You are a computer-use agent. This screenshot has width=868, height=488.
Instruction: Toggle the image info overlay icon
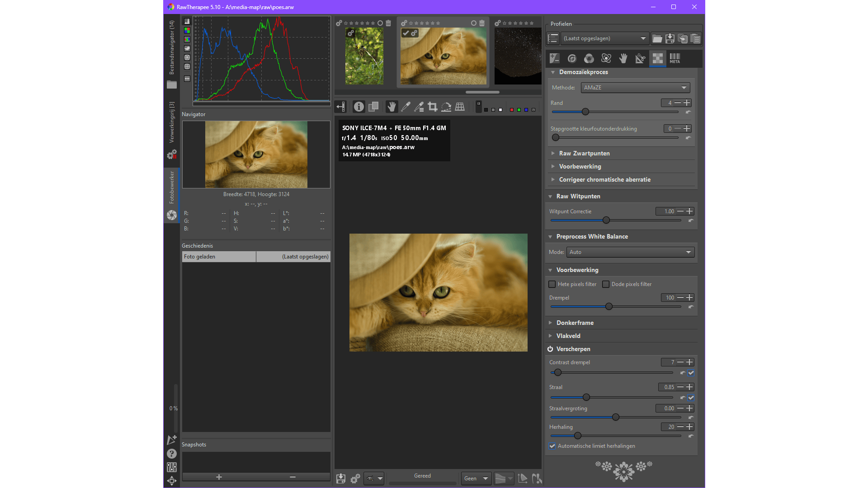[359, 107]
